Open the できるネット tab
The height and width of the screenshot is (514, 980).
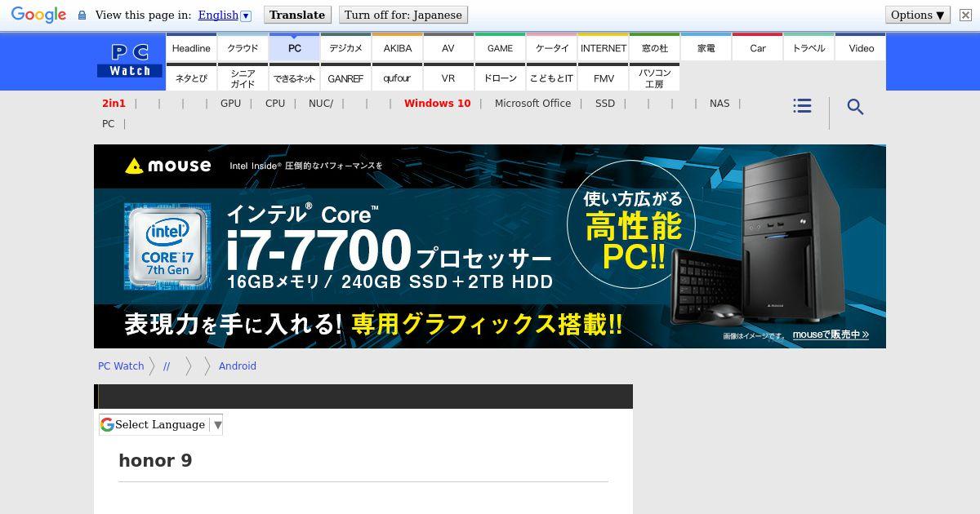(x=294, y=78)
